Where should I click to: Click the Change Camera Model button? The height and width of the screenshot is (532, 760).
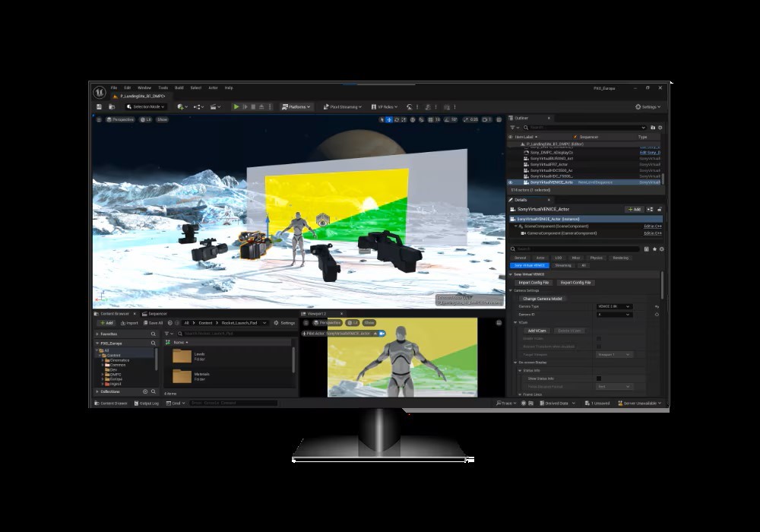coord(542,299)
